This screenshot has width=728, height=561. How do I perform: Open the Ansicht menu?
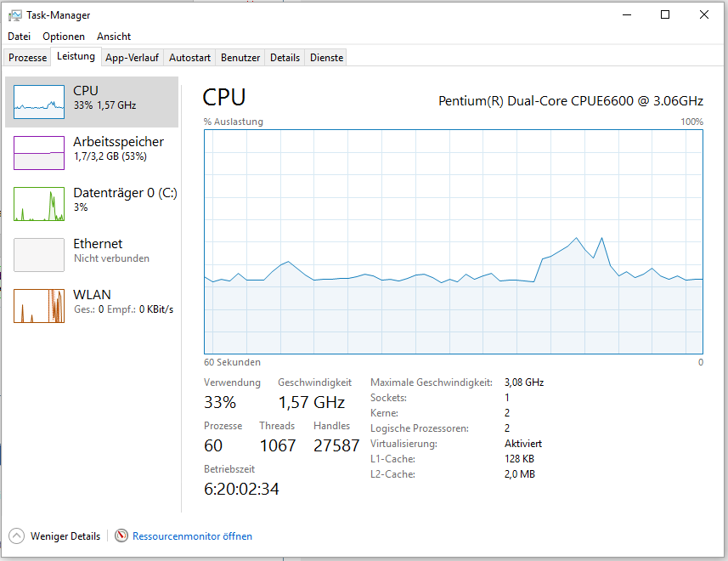114,37
